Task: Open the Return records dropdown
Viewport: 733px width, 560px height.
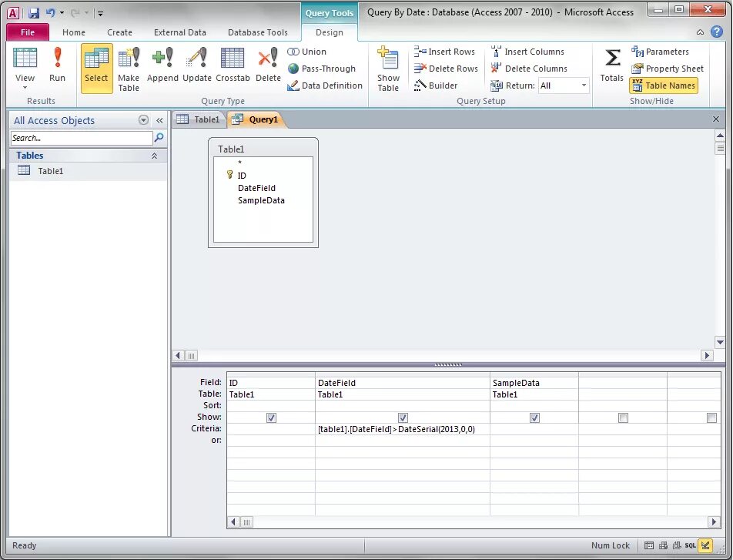Action: click(x=583, y=86)
